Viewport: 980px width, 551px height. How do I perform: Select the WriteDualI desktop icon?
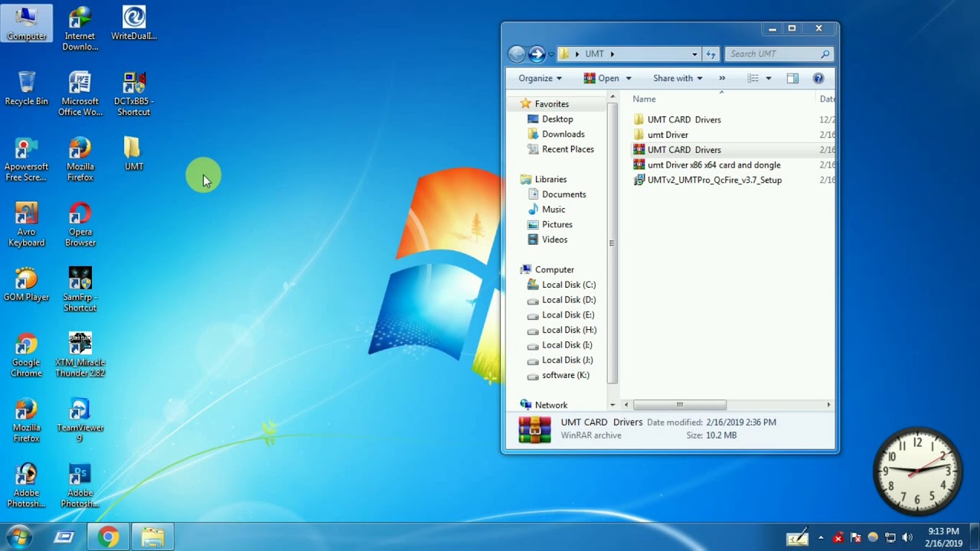[x=134, y=23]
